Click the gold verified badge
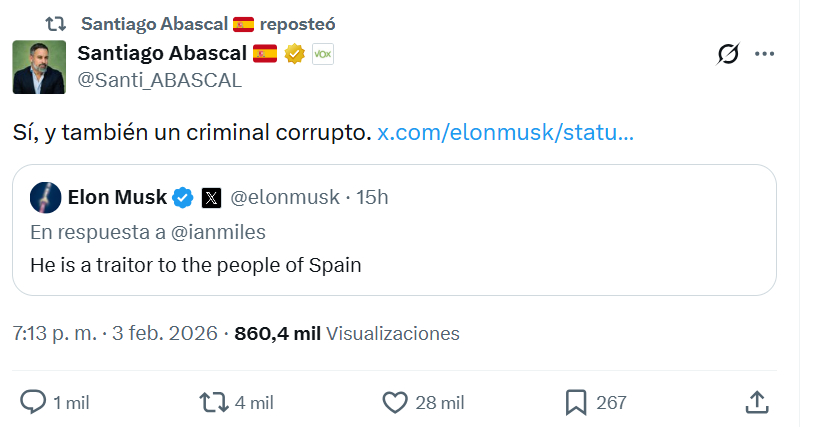820x427 pixels. [295, 55]
